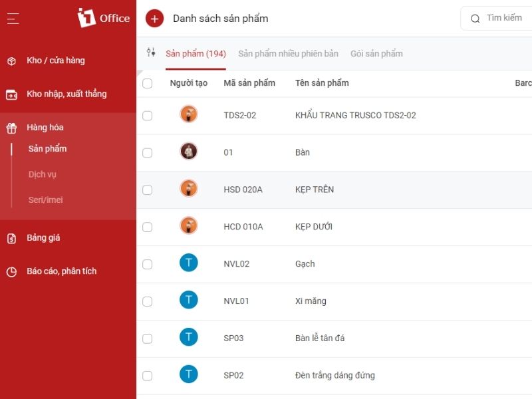Click product code TDS2-02
The width and height of the screenshot is (532, 399).
(240, 115)
